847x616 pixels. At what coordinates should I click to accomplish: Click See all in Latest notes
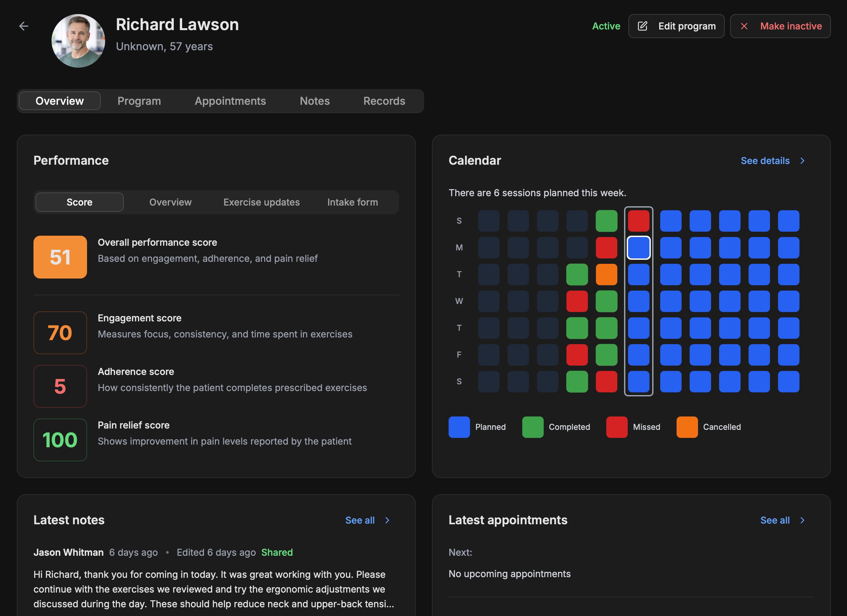(360, 520)
